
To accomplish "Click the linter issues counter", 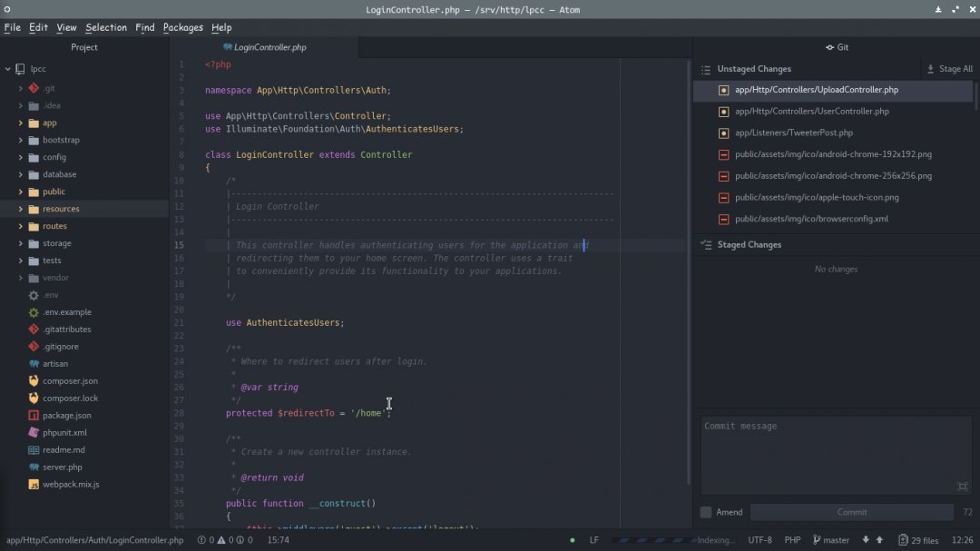I will [225, 540].
